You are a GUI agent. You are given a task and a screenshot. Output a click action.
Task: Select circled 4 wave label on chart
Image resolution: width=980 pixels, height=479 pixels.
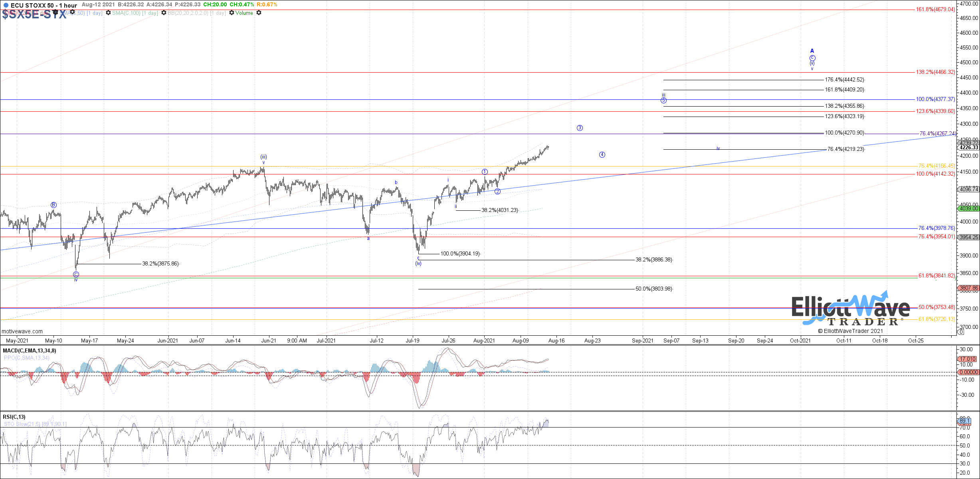tap(602, 154)
